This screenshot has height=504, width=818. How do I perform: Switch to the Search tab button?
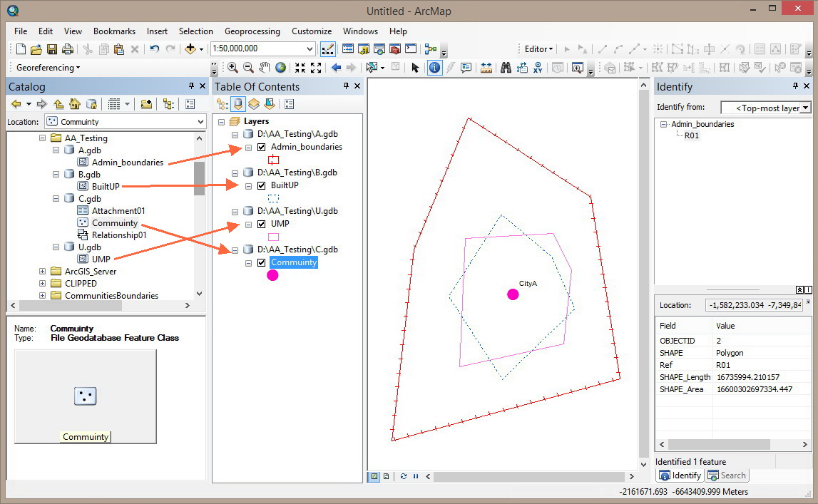[x=727, y=475]
